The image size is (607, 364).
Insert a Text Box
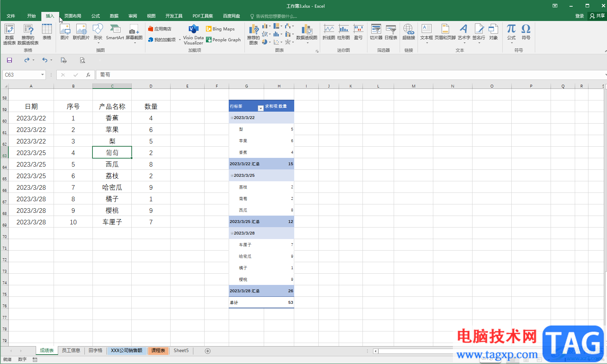(427, 34)
